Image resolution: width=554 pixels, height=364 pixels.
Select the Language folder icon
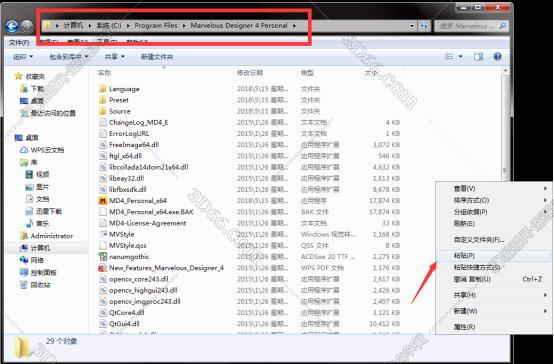(x=102, y=89)
